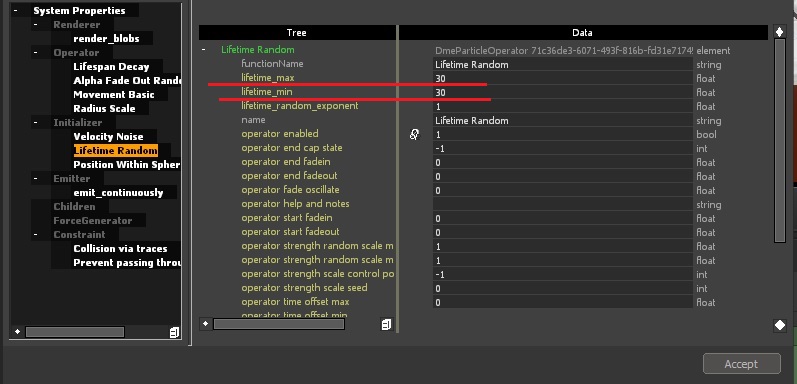Select the Movement Basic operator
This screenshot has width=797, height=384.
(114, 95)
